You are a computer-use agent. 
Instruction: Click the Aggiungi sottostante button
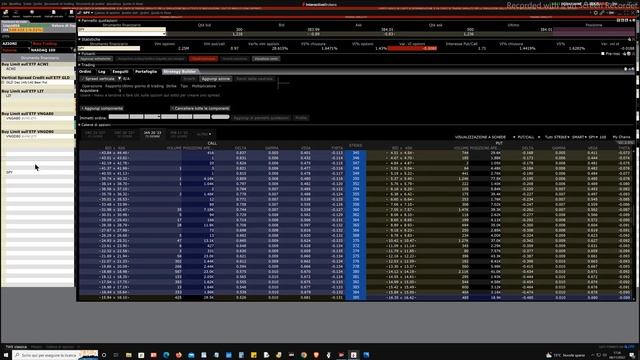96,59
